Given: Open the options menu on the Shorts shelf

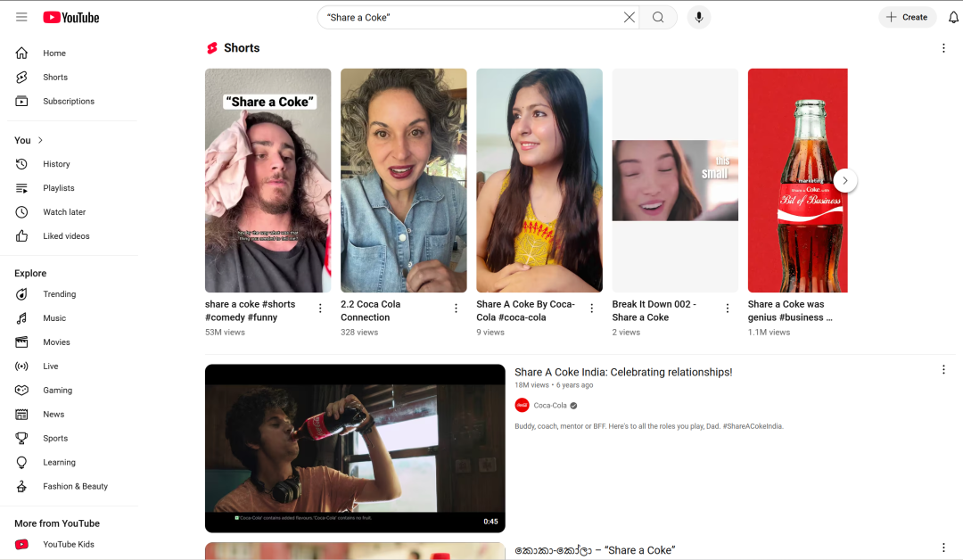Looking at the screenshot, I should (943, 47).
